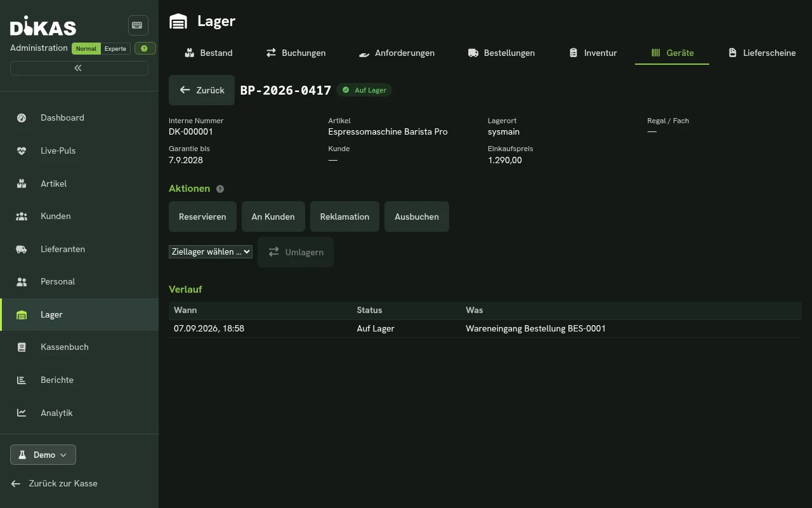Open the Bestellungen tab
The width and height of the screenshot is (812, 508).
pos(501,53)
